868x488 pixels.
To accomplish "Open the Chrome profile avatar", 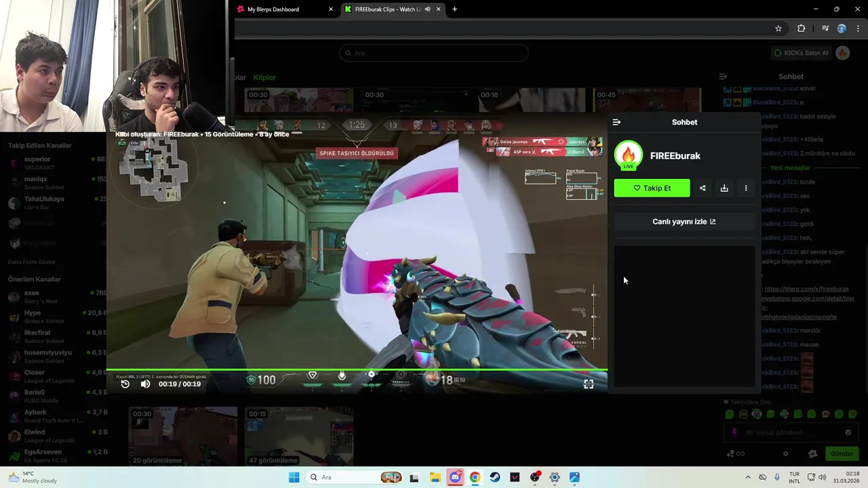I will pos(842,28).
